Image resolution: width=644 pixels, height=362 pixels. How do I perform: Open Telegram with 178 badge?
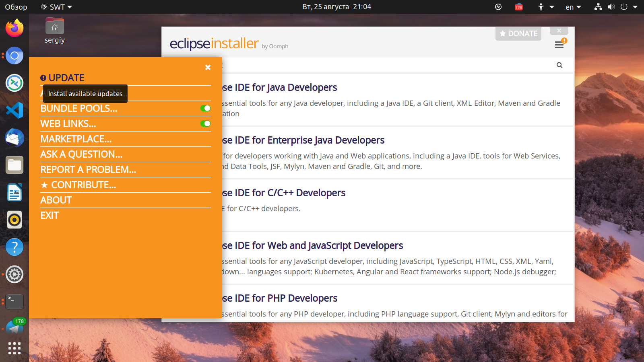pyautogui.click(x=14, y=327)
